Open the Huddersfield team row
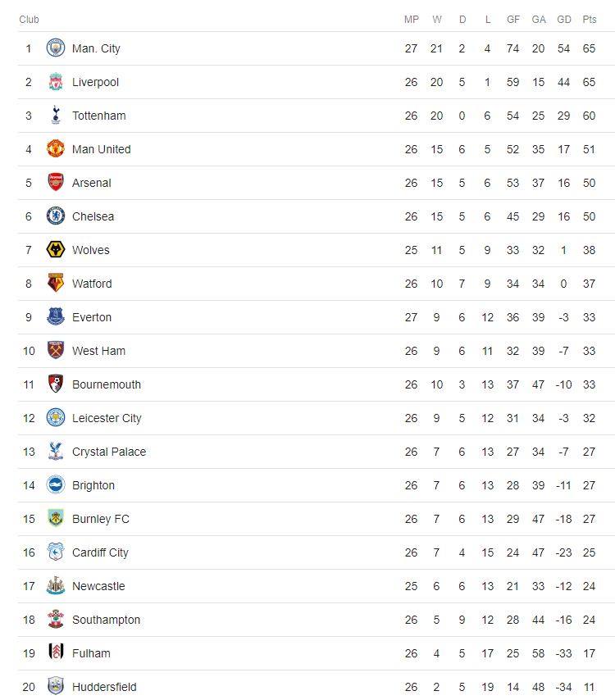 [317, 686]
